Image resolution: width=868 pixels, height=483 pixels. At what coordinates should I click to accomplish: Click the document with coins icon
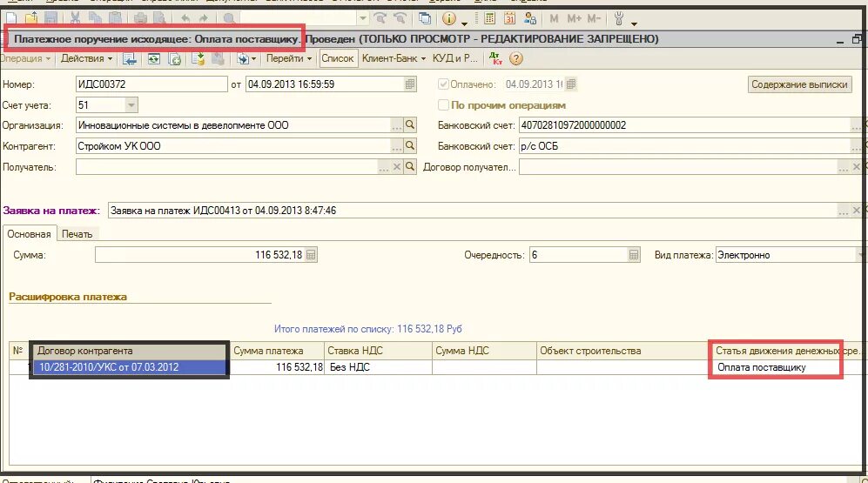(198, 58)
